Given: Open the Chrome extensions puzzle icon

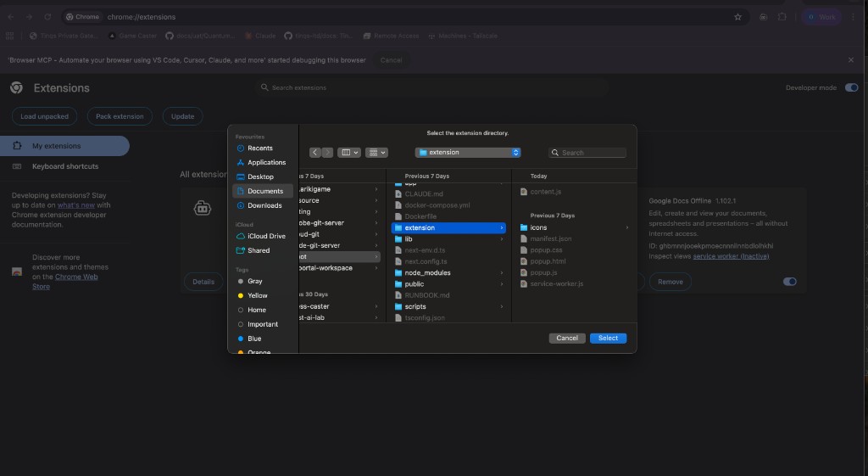Looking at the screenshot, I should (x=782, y=17).
